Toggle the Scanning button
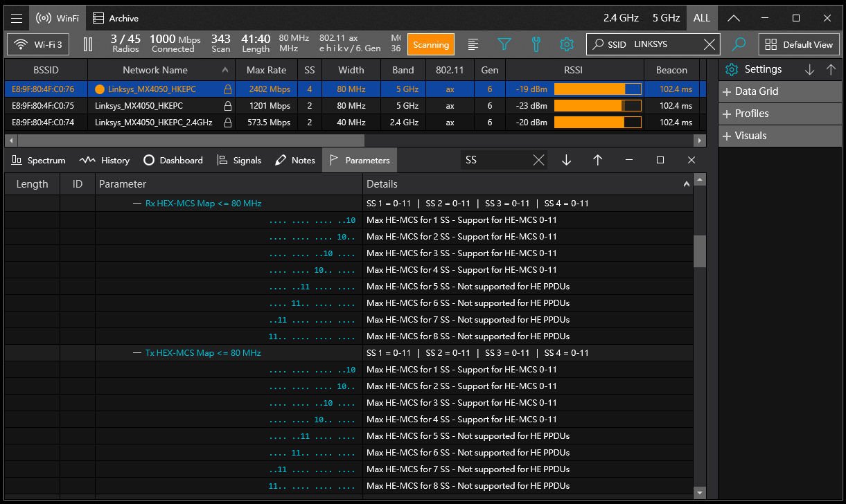Screen dimensions: 846x504 [x=431, y=44]
